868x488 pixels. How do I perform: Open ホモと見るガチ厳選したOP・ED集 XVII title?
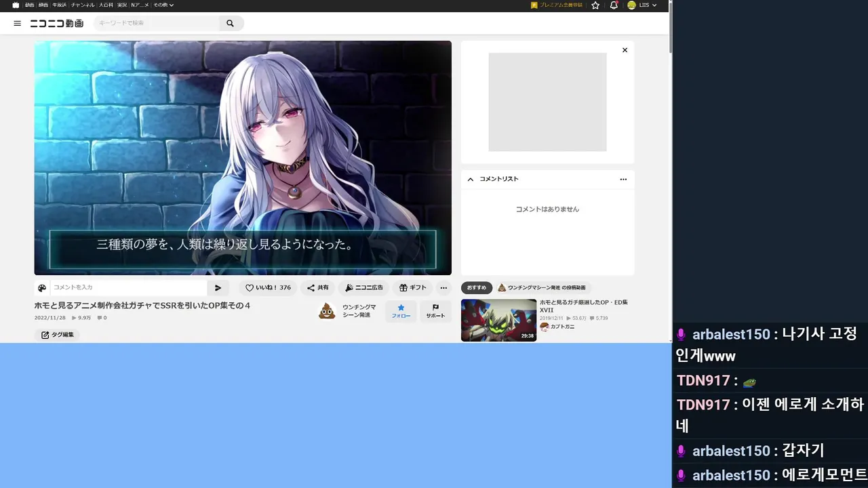(584, 306)
